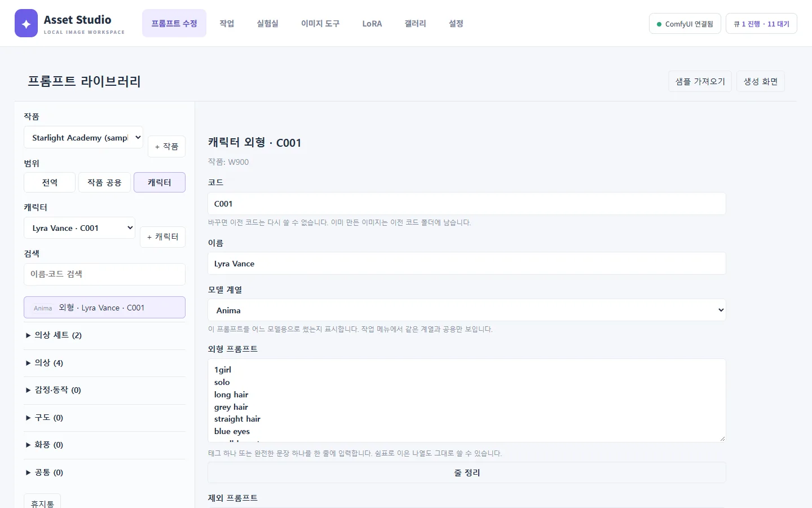
Task: Click the 생성 화면 button
Action: [761, 81]
